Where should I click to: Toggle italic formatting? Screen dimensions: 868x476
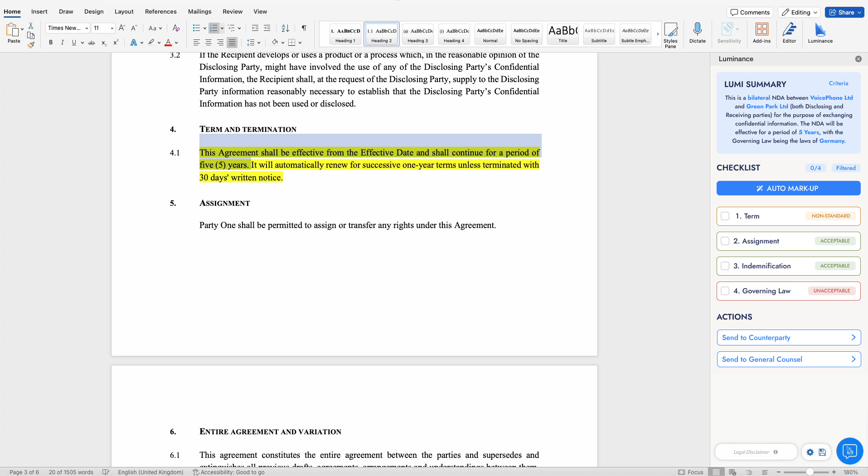[62, 43]
